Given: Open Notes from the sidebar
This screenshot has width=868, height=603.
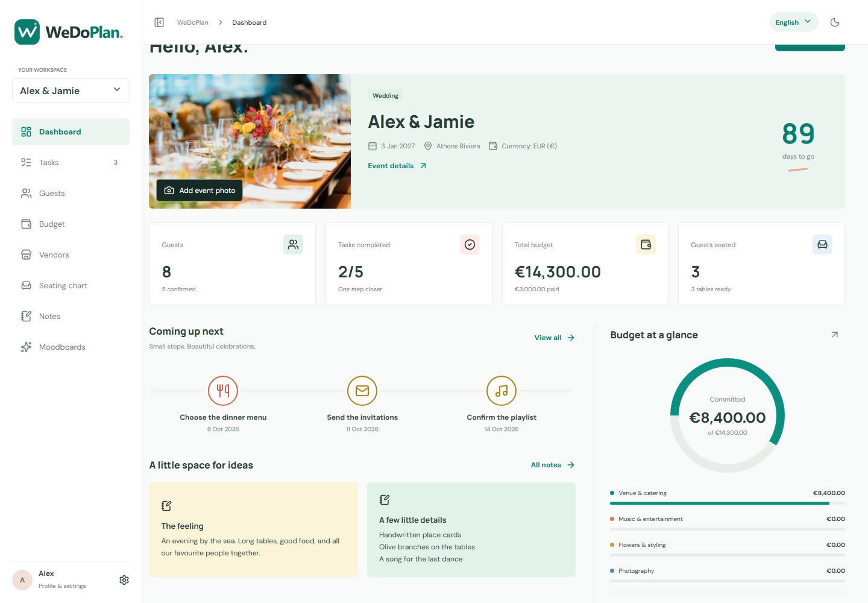Looking at the screenshot, I should [x=71, y=316].
